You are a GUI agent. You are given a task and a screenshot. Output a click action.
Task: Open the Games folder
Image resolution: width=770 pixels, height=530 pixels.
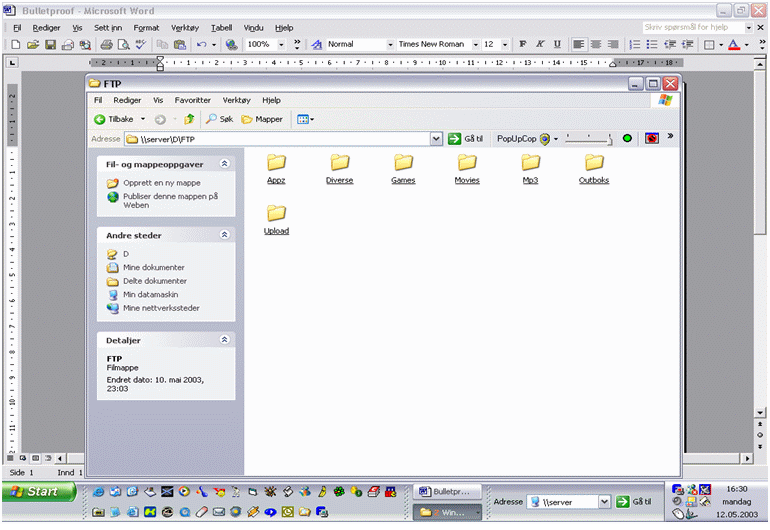click(403, 168)
